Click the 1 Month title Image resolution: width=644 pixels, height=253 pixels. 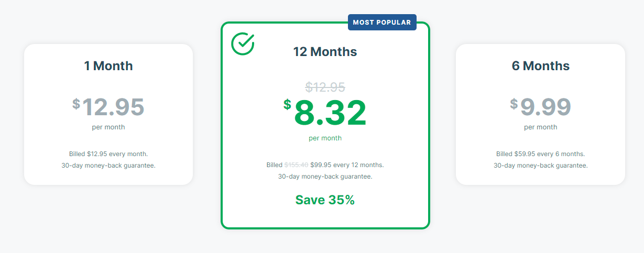[108, 66]
